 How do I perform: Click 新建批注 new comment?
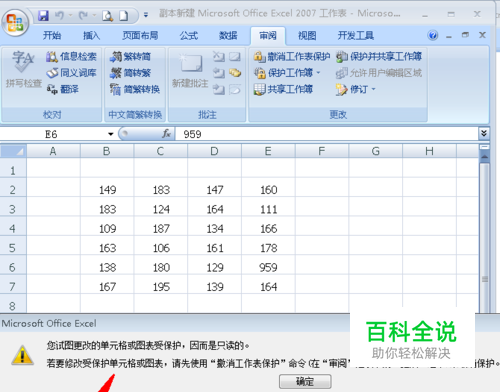point(190,71)
